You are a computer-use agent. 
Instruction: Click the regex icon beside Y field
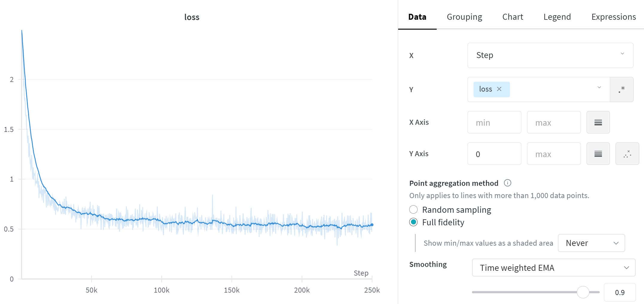[621, 89]
